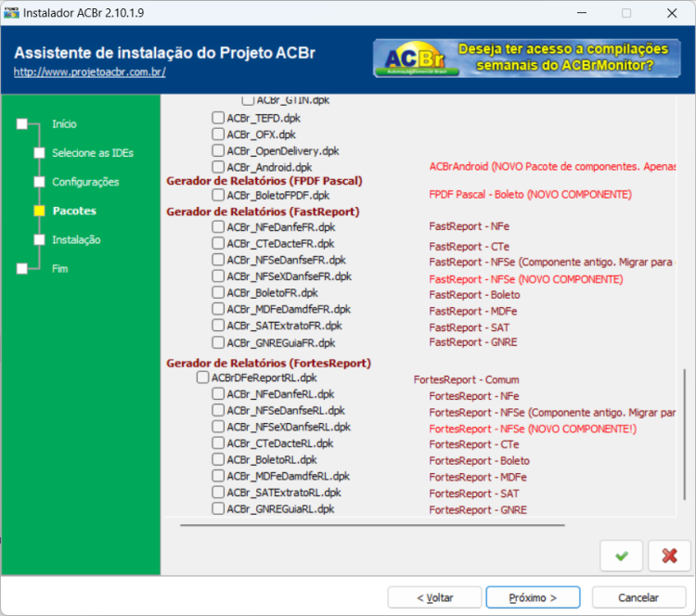Select ACBr_NFSeXDanfseRL.dpk checkbox

[x=218, y=427]
